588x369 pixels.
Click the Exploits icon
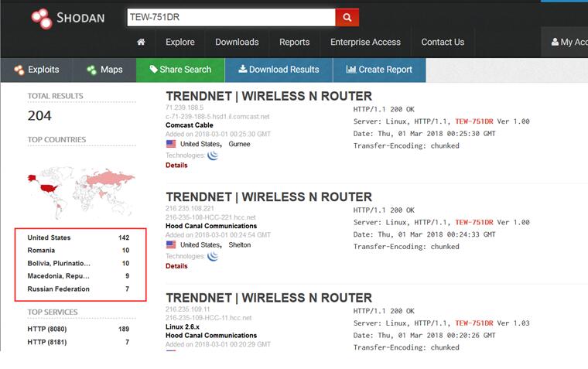19,70
